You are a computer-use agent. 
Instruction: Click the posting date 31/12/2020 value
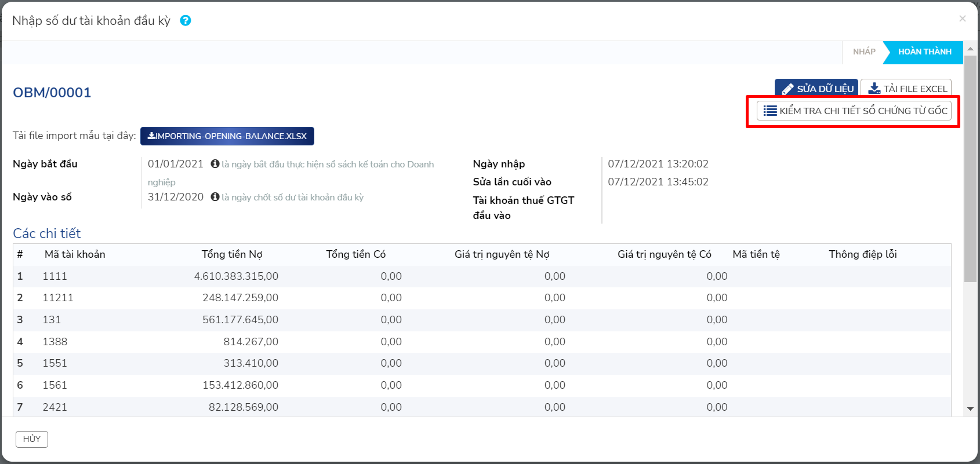176,197
